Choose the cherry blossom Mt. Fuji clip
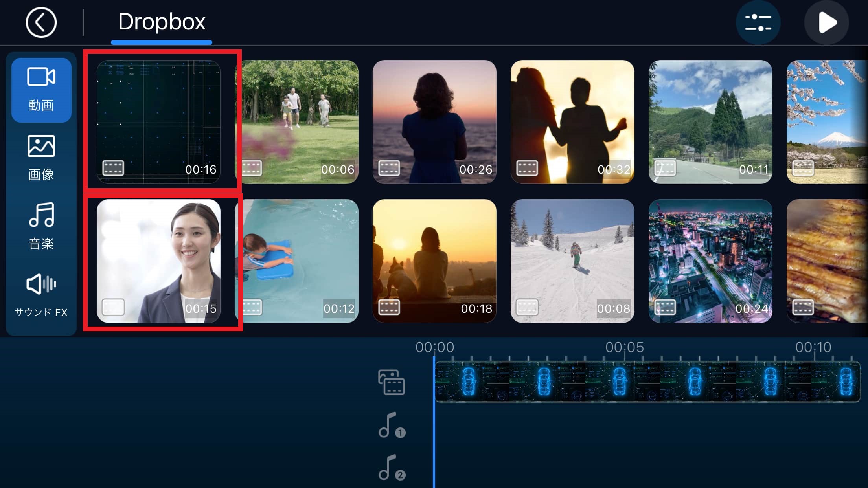868x488 pixels. tap(827, 122)
